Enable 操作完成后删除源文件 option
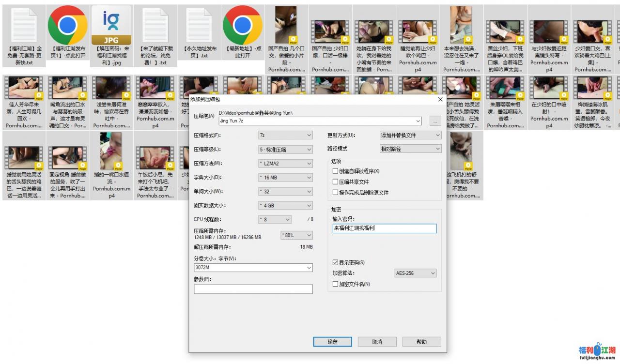The width and height of the screenshot is (620, 364). click(x=335, y=192)
